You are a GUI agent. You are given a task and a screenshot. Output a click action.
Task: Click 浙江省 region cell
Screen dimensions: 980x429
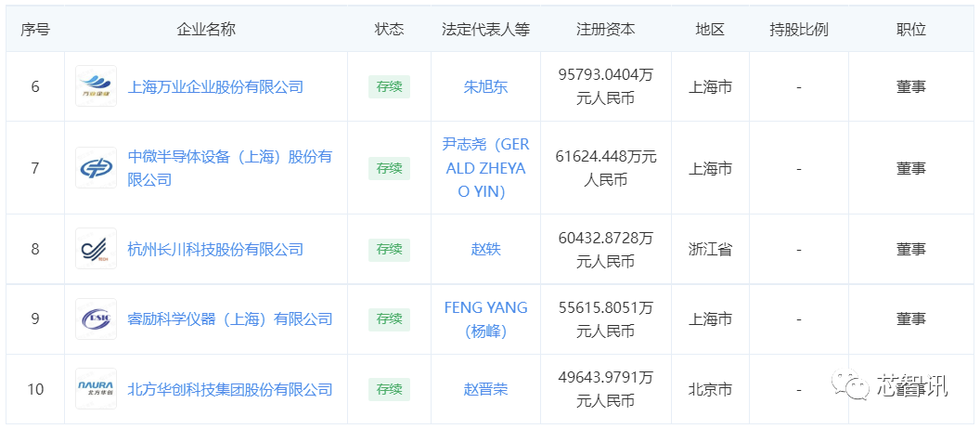coord(710,249)
